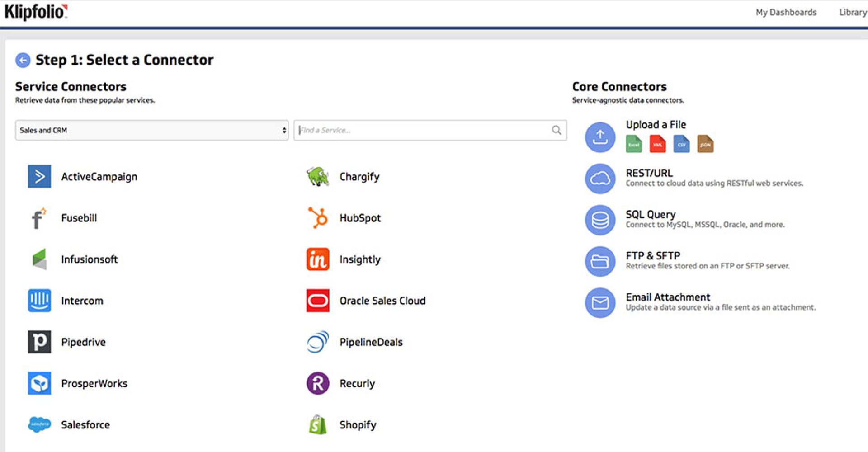868x452 pixels.
Task: Click the Fusebill f logo icon
Action: point(39,218)
